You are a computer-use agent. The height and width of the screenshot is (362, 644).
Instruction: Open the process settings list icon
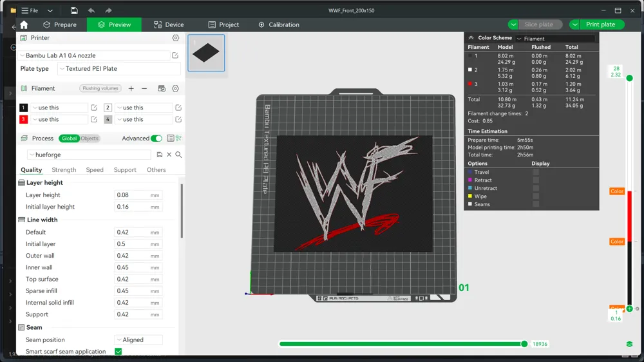click(171, 138)
